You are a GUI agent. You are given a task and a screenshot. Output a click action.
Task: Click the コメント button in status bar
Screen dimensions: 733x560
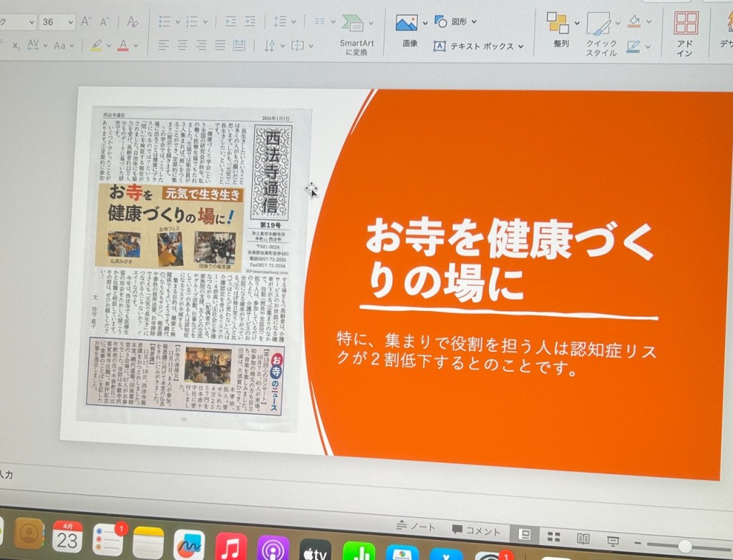(x=475, y=531)
